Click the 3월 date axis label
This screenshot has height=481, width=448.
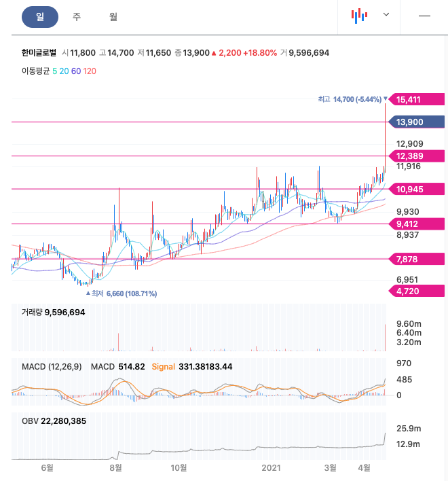click(x=330, y=468)
